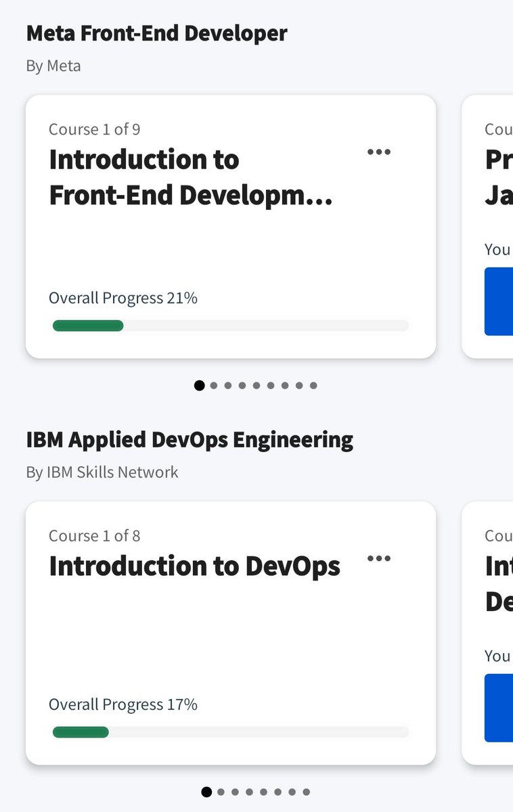
Task: Select active first dot in Meta carousel
Action: pyautogui.click(x=199, y=386)
